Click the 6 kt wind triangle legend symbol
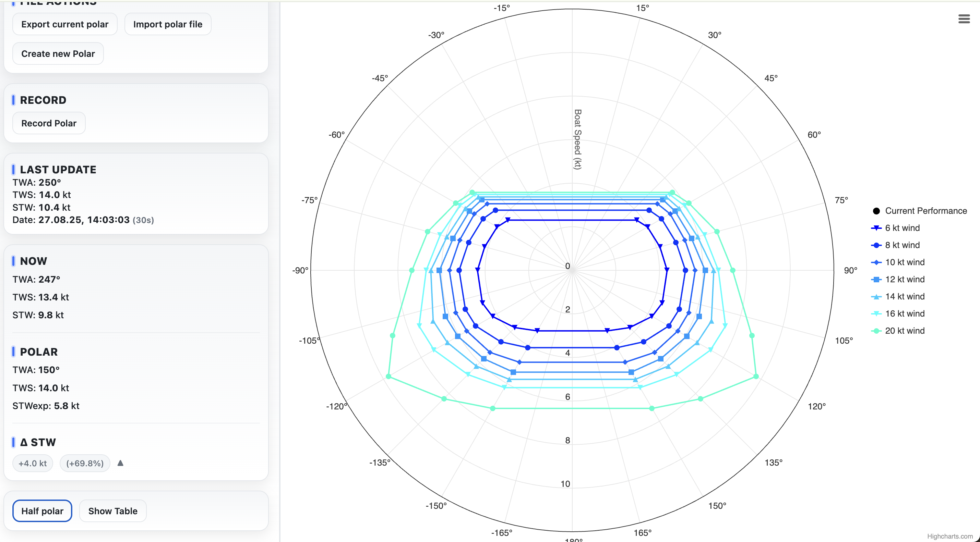The height and width of the screenshot is (542, 980). (x=876, y=228)
